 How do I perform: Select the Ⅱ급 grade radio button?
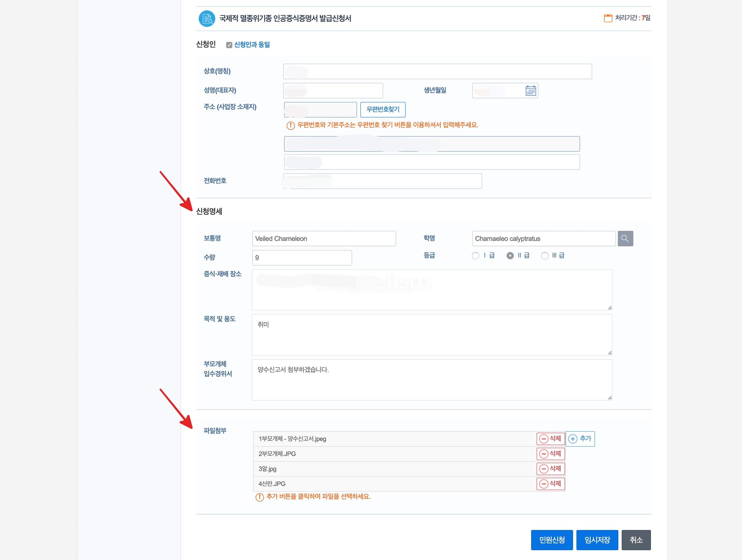(x=510, y=256)
